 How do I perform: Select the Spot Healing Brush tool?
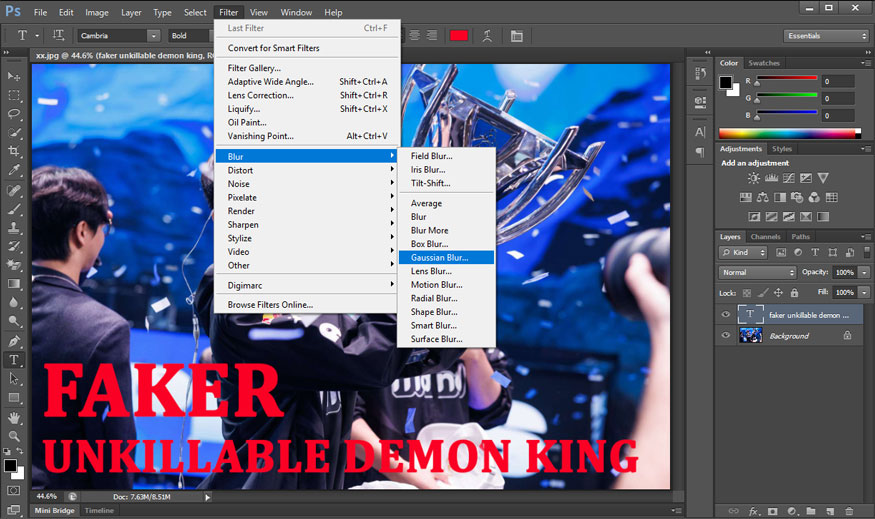point(14,190)
